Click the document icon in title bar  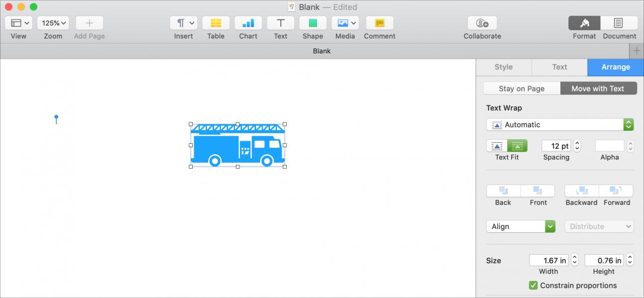[x=292, y=7]
